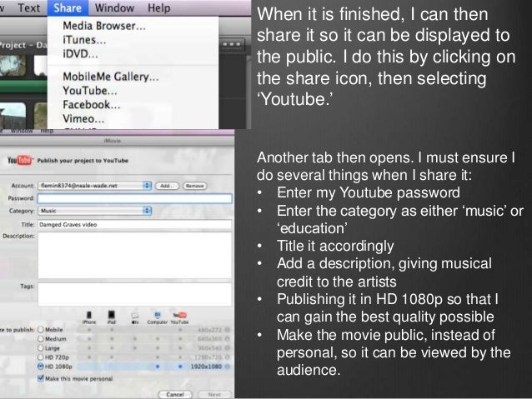This screenshot has width=532, height=399.
Task: Choose MobileMe Gallery... from Share menu
Action: [111, 77]
